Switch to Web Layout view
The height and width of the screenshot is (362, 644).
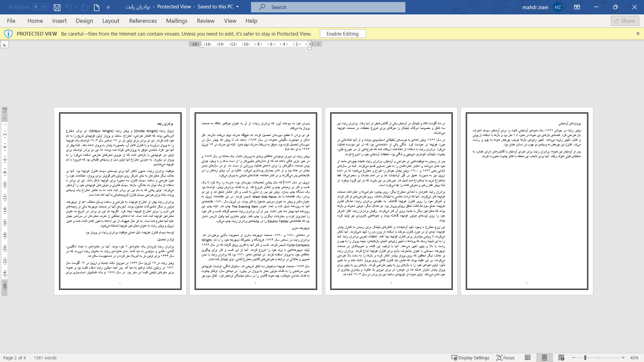click(561, 358)
